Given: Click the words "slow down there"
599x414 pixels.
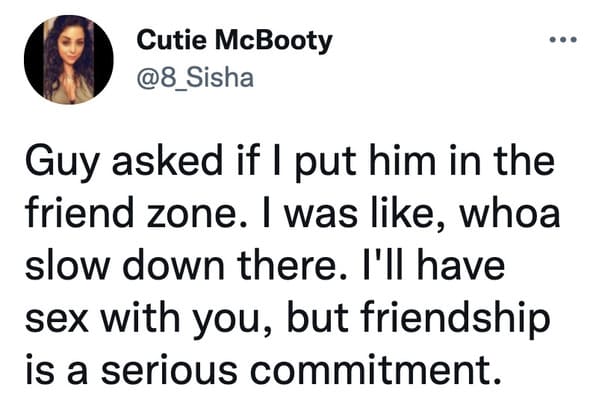Looking at the screenshot, I should pos(186,265).
